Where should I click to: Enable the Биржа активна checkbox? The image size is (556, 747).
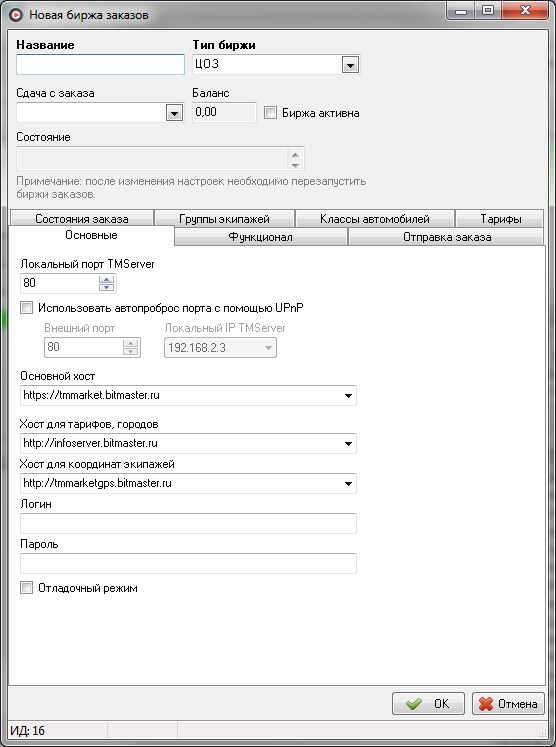(270, 113)
